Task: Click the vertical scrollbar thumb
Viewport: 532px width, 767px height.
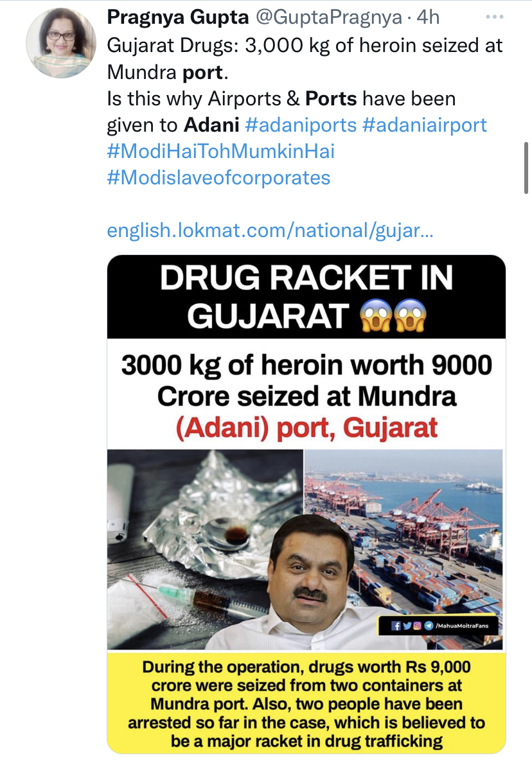Action: [x=526, y=168]
